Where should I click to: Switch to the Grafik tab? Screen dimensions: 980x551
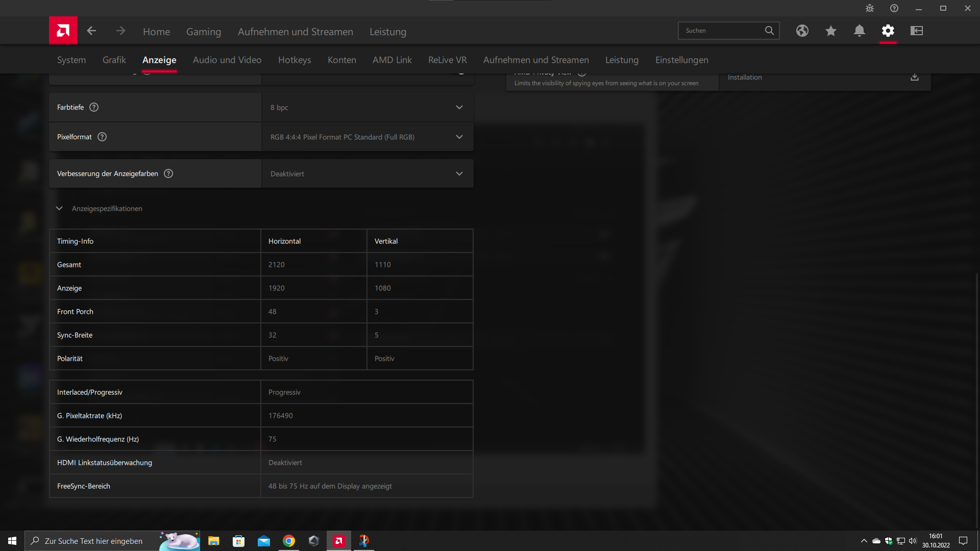point(114,60)
